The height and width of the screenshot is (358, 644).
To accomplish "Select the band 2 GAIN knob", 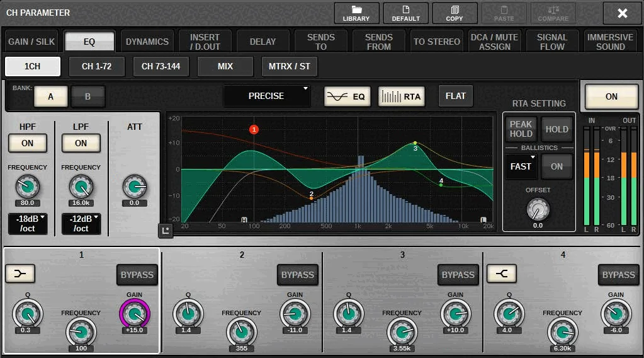I will point(295,315).
